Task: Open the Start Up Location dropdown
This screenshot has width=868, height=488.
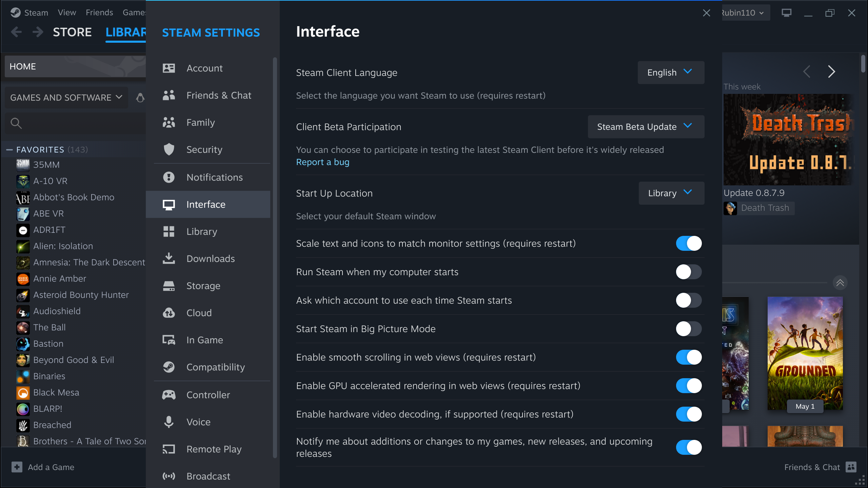Action: tap(671, 193)
